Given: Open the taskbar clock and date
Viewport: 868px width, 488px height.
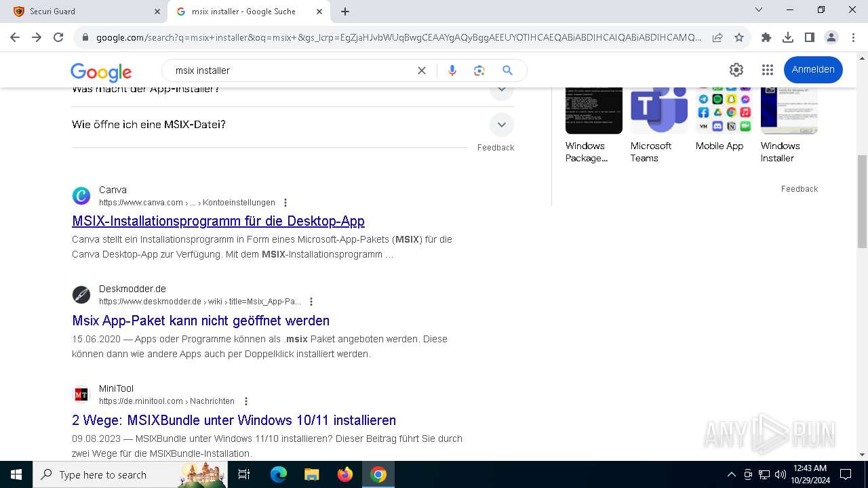Looking at the screenshot, I should [x=810, y=474].
